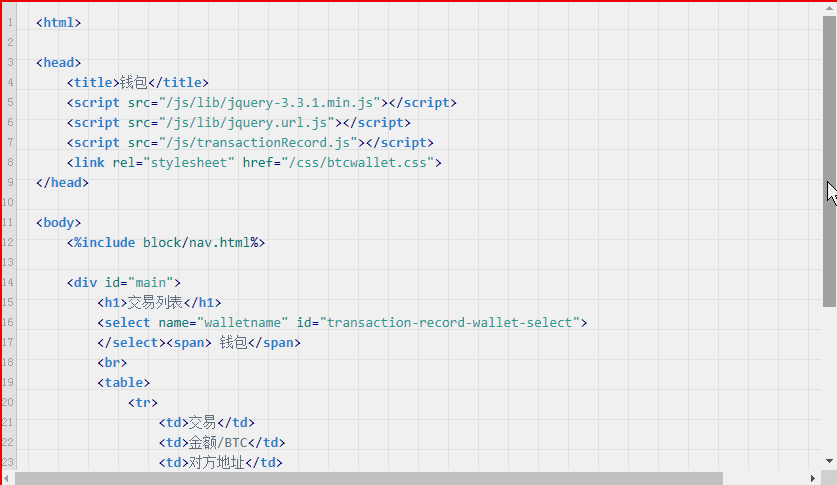Click the td cell 交易
The height and width of the screenshot is (485, 837).
207,423
